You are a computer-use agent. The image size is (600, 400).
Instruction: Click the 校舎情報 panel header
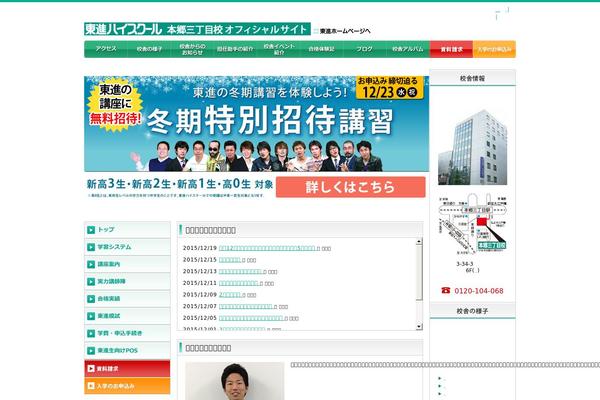tap(473, 78)
